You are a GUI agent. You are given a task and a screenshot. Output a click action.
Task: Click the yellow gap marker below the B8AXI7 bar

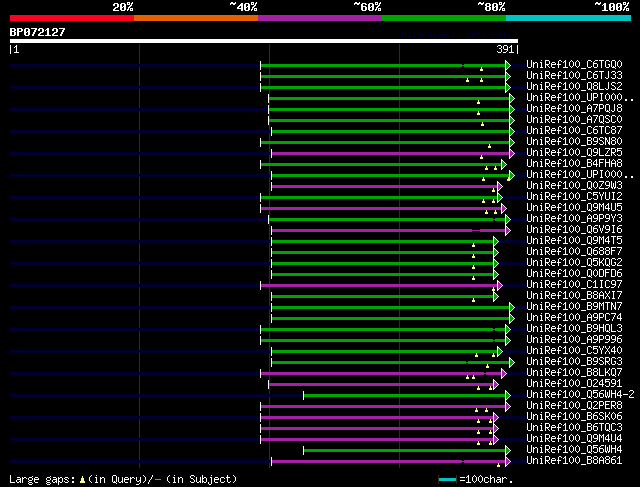click(x=473, y=300)
